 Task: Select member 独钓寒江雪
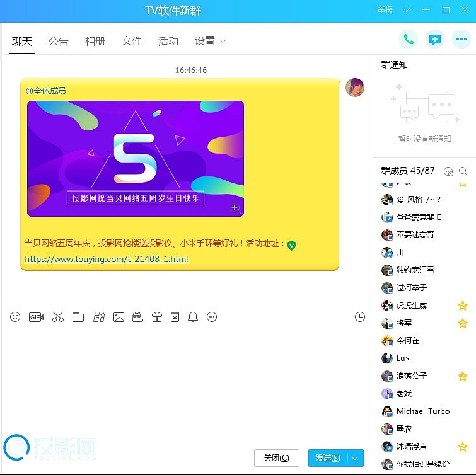424,270
